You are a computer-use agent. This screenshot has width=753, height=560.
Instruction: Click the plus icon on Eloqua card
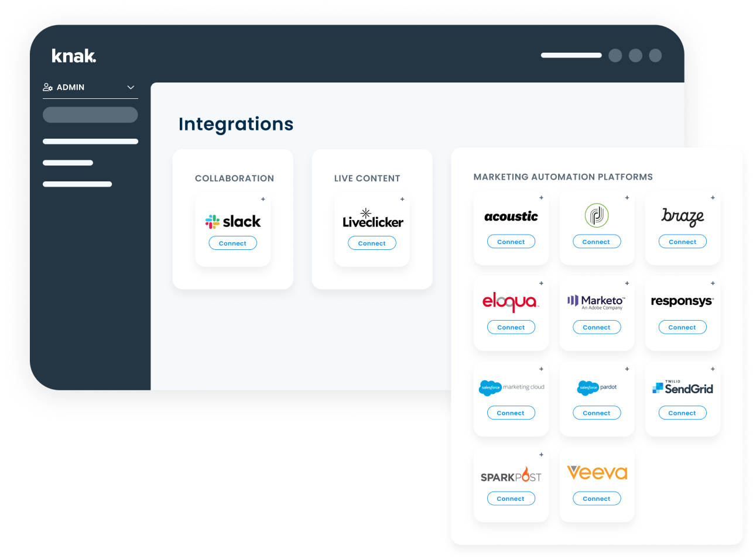point(542,283)
